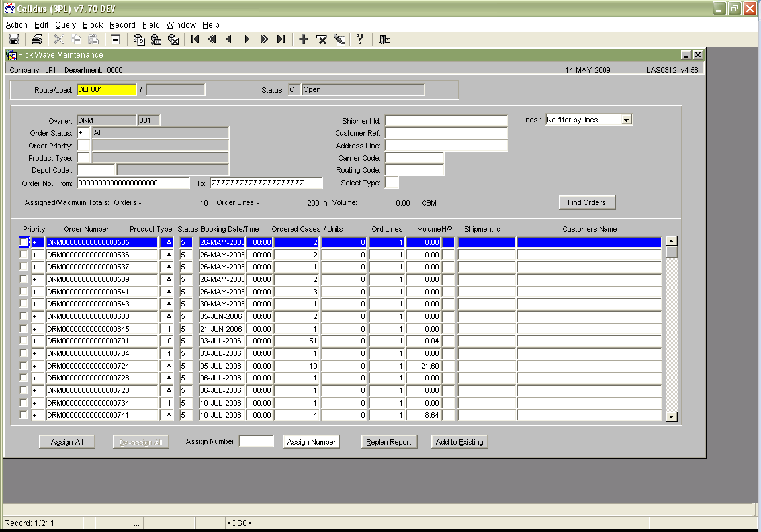Open the Block menu
This screenshot has height=532, width=761.
pos(93,24)
